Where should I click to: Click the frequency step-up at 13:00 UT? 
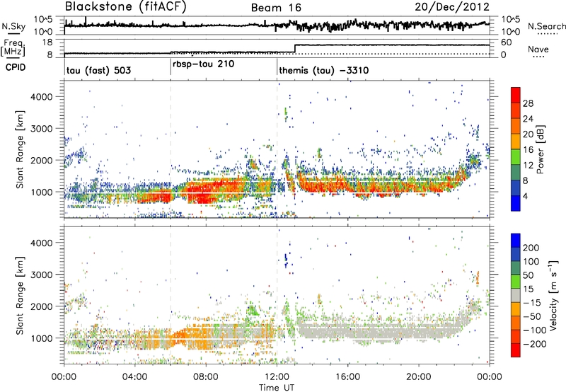click(295, 49)
